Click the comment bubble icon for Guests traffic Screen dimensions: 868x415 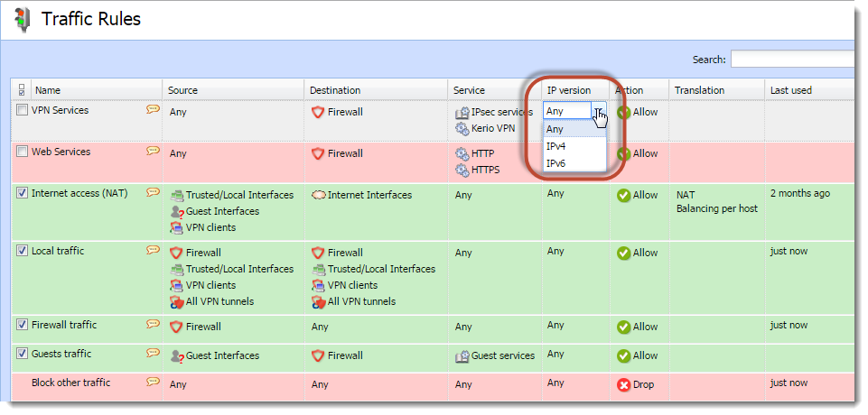pos(153,353)
